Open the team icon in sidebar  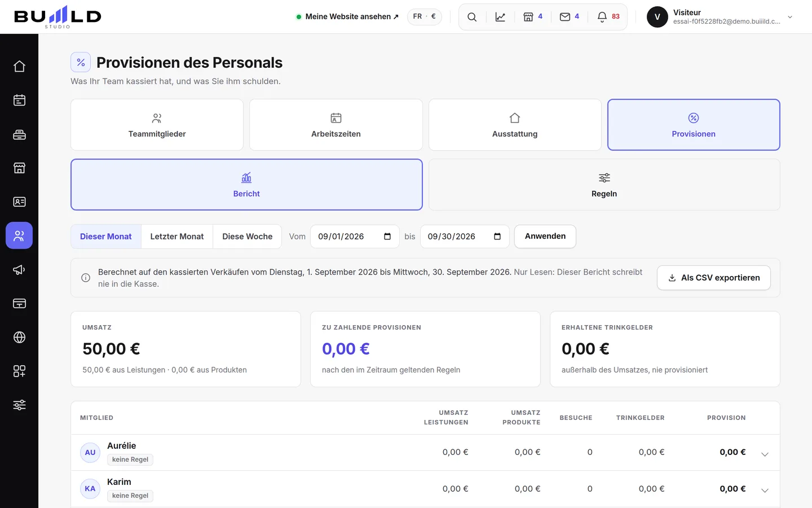point(19,235)
